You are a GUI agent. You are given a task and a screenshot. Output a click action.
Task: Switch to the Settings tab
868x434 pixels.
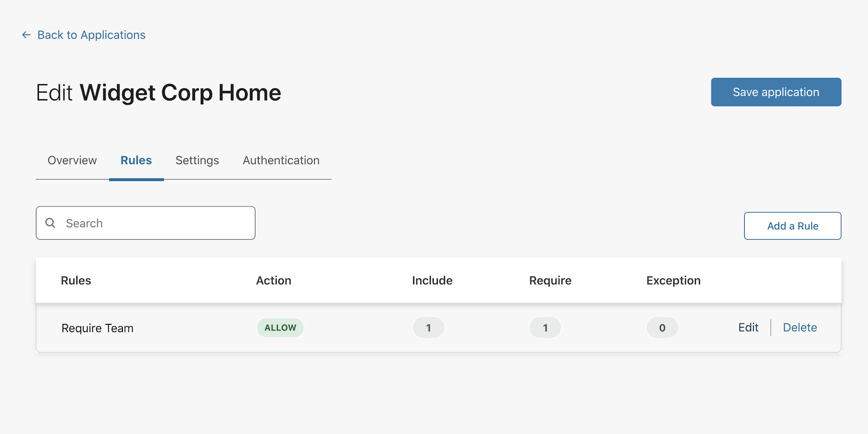pyautogui.click(x=197, y=160)
